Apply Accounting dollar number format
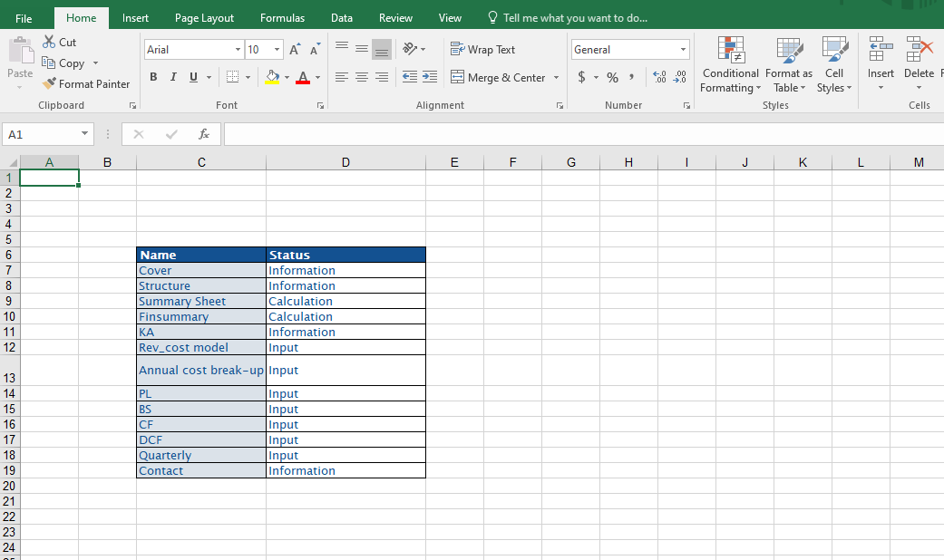 click(x=581, y=77)
